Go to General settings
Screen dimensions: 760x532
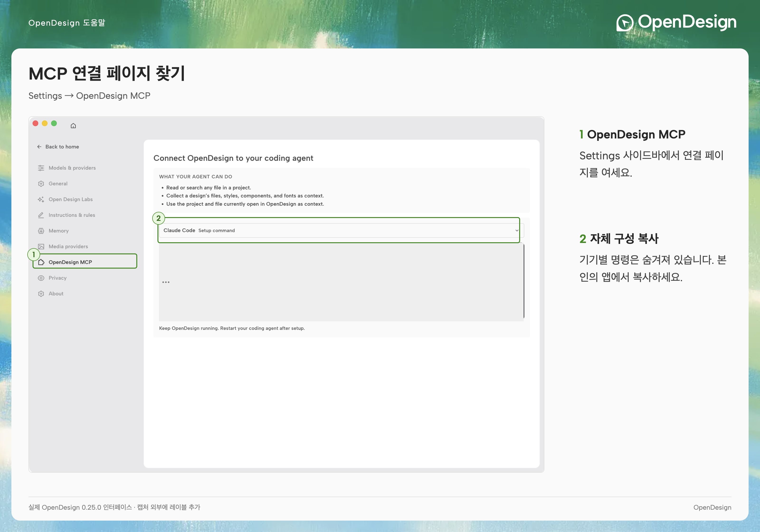pyautogui.click(x=85, y=184)
